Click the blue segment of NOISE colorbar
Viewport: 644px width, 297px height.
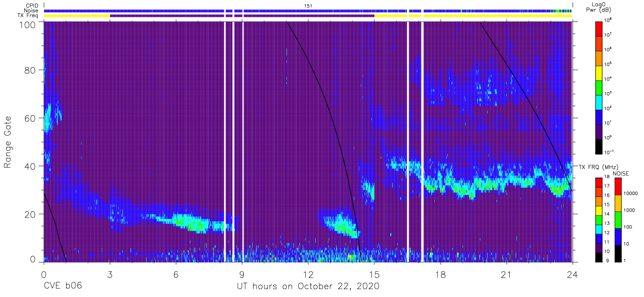[x=617, y=236]
